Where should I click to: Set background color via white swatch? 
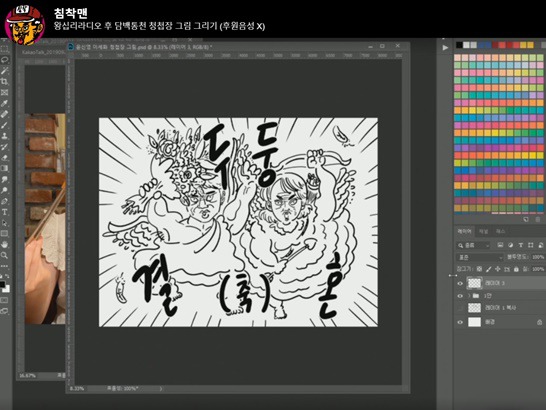point(7,289)
